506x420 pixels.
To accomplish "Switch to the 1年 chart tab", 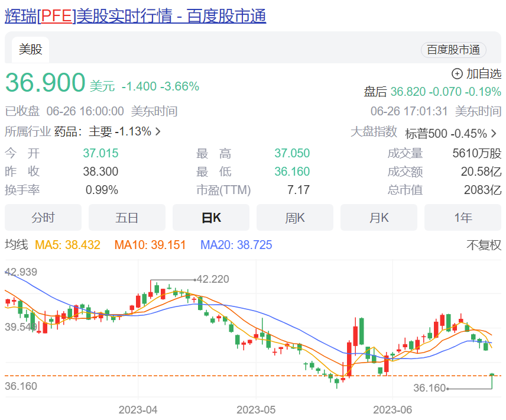I will (x=463, y=218).
